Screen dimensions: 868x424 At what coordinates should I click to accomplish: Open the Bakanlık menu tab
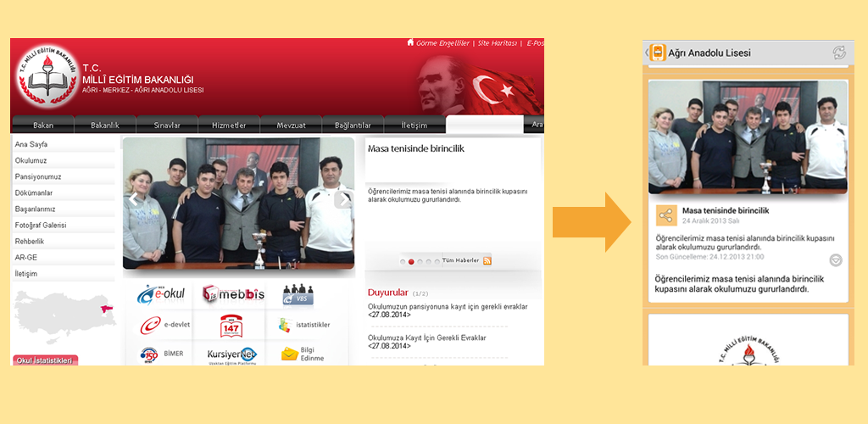105,126
